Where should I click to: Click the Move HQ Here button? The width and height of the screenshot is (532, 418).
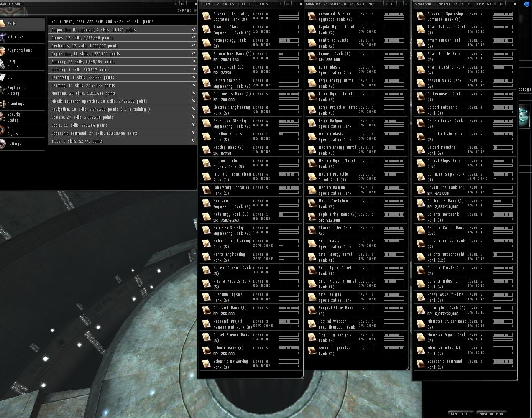point(492,414)
